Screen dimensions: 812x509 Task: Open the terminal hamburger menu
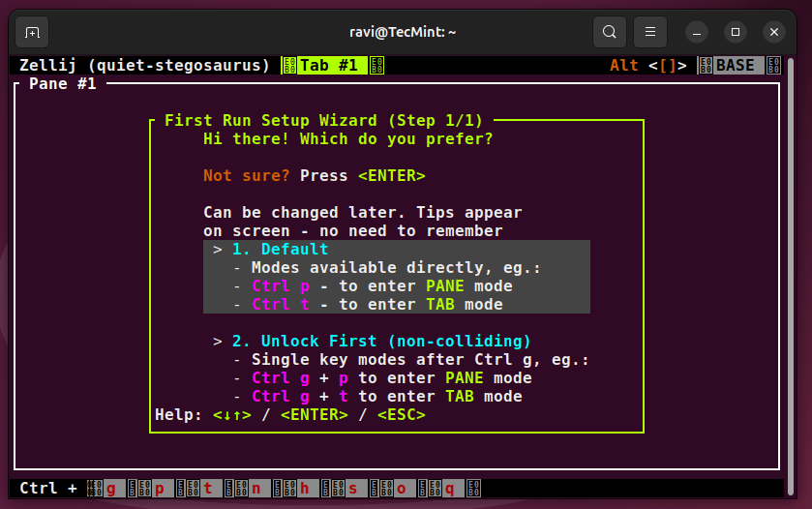pyautogui.click(x=650, y=32)
